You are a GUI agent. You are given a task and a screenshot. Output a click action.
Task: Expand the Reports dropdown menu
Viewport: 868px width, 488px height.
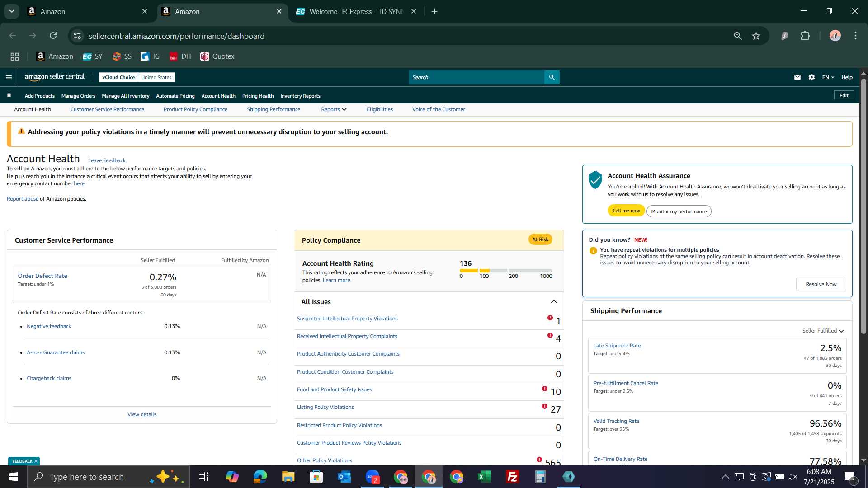(x=334, y=109)
